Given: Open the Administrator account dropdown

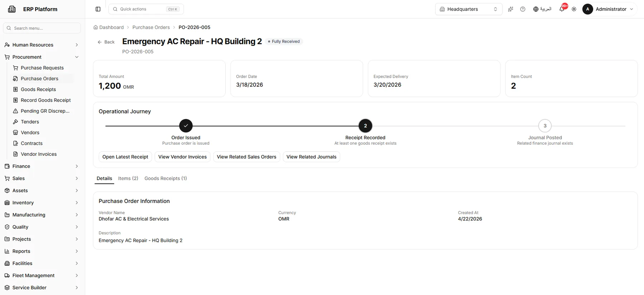Looking at the screenshot, I should (608, 9).
